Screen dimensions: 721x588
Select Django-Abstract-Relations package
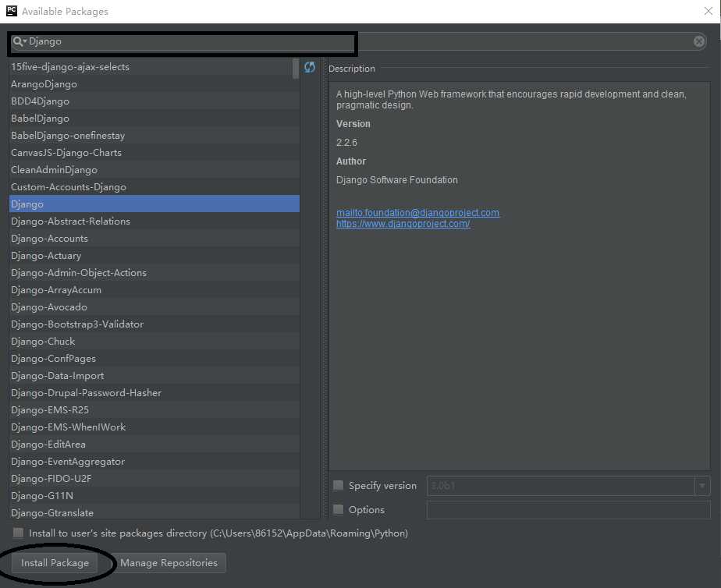tap(154, 221)
